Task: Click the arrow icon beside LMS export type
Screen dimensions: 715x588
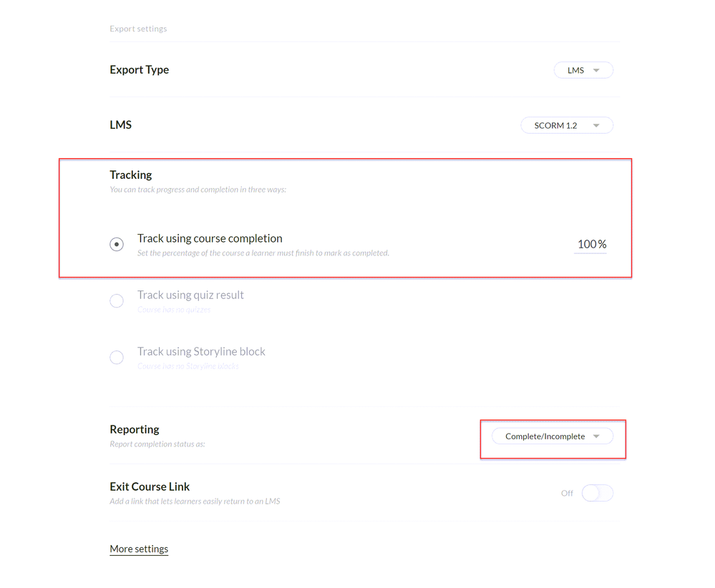Action: [x=597, y=70]
